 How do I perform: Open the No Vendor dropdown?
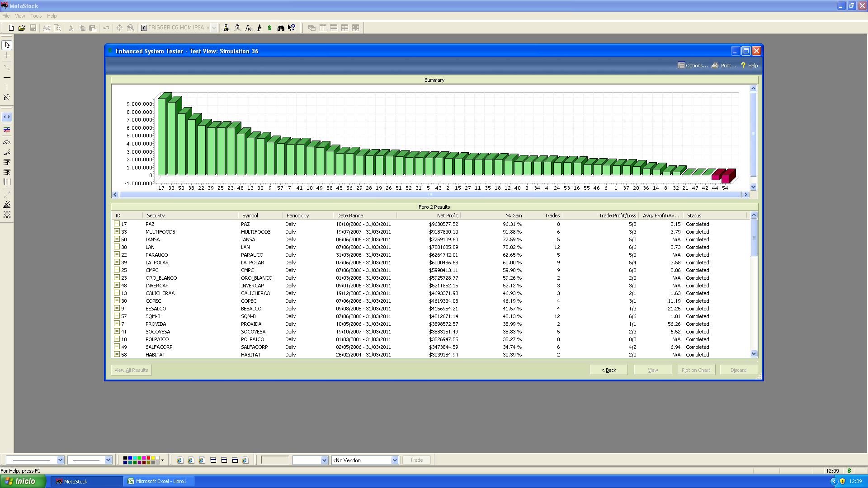(x=395, y=460)
